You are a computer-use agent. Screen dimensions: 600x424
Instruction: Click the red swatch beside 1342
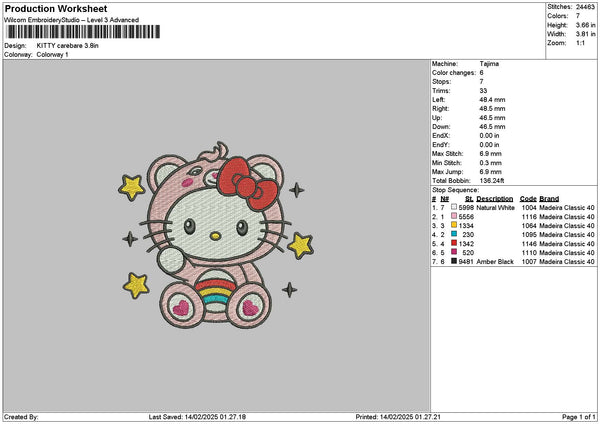tap(454, 243)
